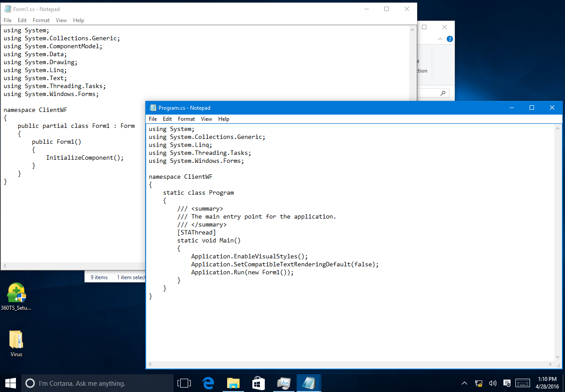Image resolution: width=565 pixels, height=392 pixels.
Task: Open the File menu in Program.cs Notepad
Action: 153,119
